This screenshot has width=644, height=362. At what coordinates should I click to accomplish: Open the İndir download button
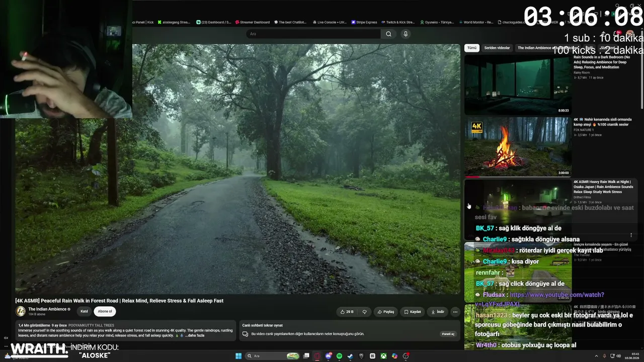click(x=437, y=312)
